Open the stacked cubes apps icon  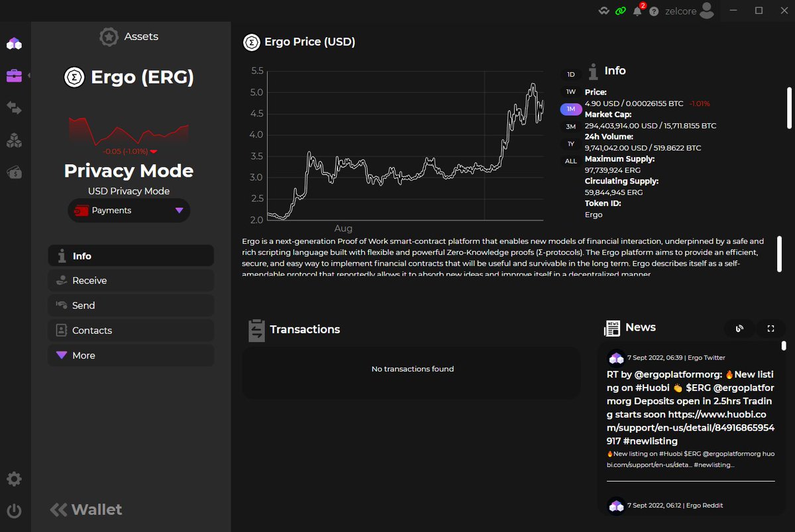[14, 140]
